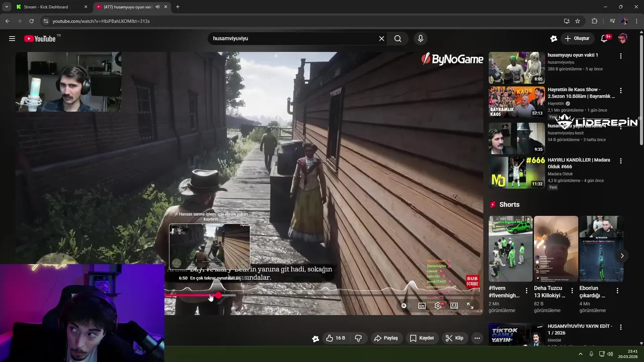The height and width of the screenshot is (362, 644).
Task: Open options for Kaos Show video
Action: (620, 90)
